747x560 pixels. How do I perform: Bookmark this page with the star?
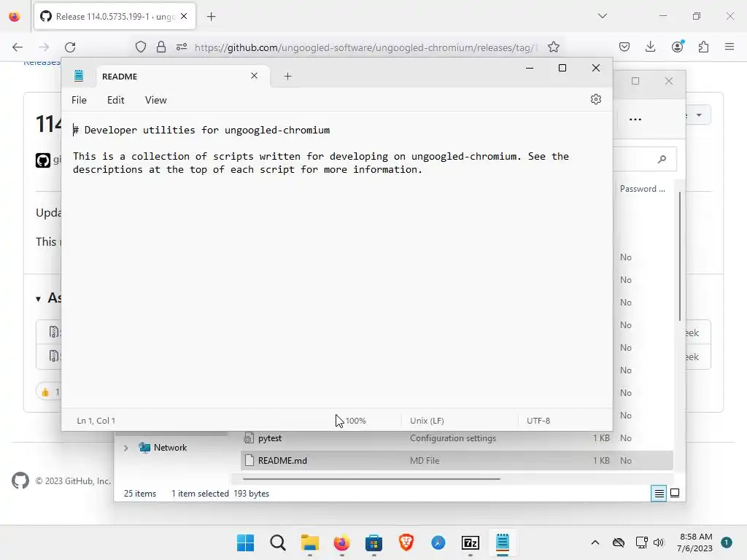click(x=553, y=47)
